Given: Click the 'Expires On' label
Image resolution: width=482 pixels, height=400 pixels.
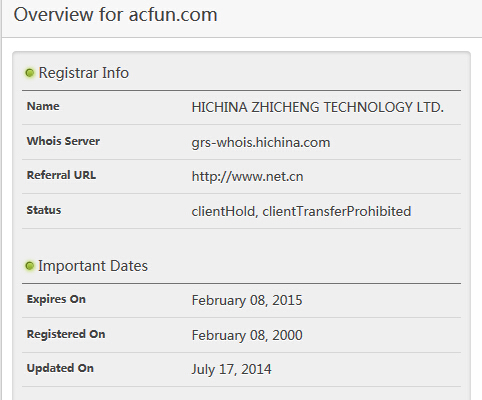Looking at the screenshot, I should [x=56, y=299].
